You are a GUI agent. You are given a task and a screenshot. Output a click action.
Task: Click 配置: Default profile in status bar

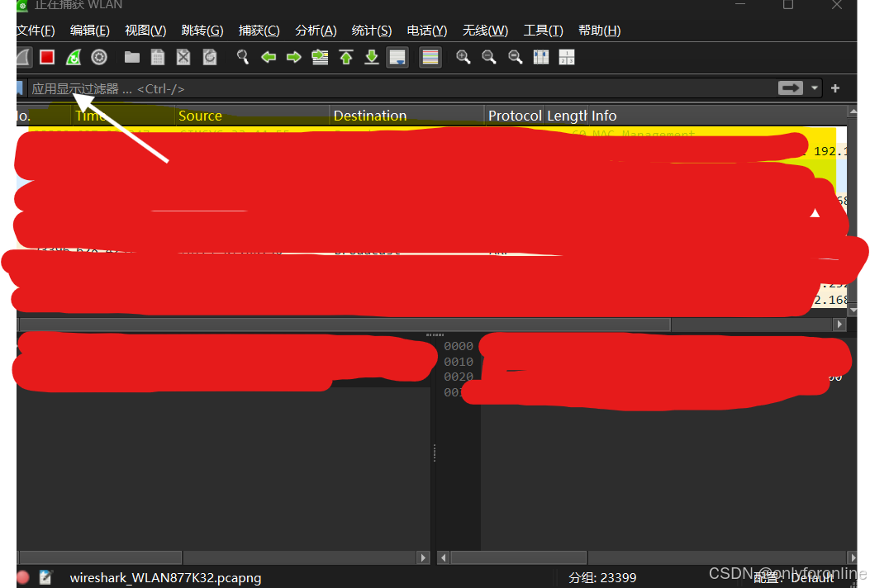794,577
